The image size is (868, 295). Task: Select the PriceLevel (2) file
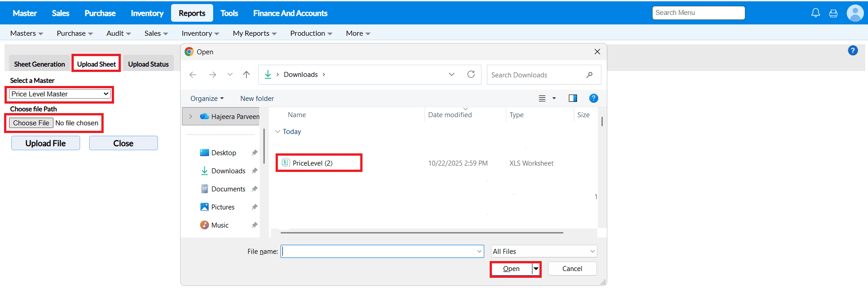click(312, 163)
